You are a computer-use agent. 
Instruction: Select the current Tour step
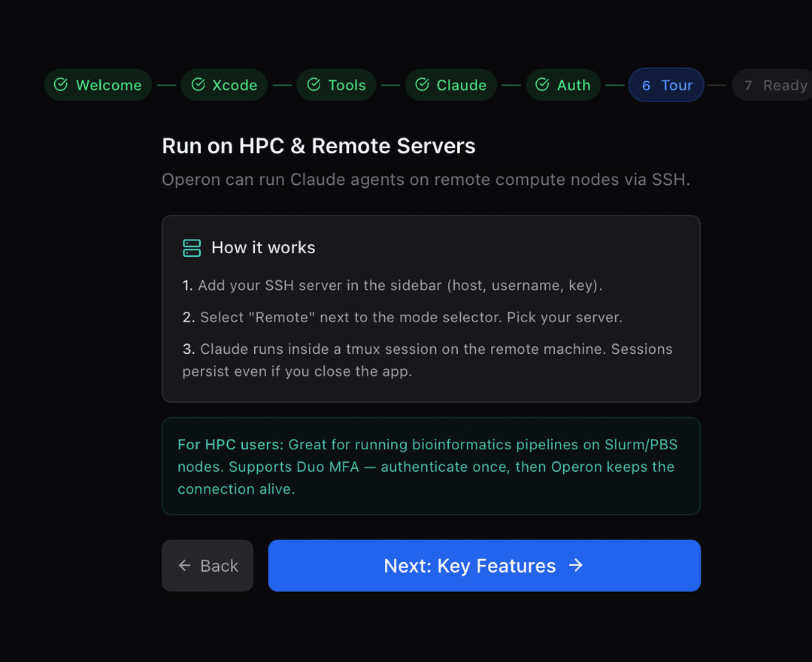[x=666, y=85]
